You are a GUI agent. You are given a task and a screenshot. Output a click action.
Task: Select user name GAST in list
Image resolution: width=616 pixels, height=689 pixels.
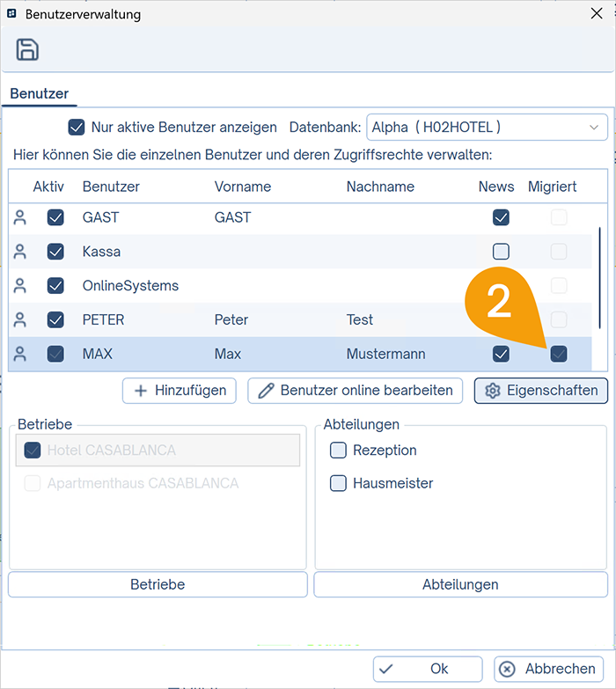[x=100, y=217]
